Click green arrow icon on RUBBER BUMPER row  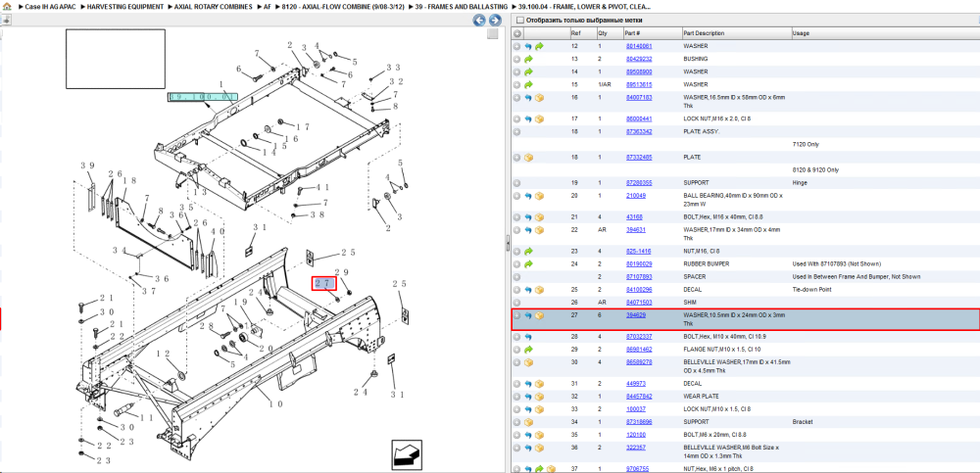point(528,264)
